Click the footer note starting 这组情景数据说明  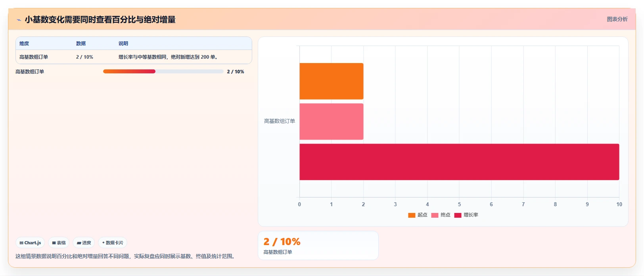[126, 257]
